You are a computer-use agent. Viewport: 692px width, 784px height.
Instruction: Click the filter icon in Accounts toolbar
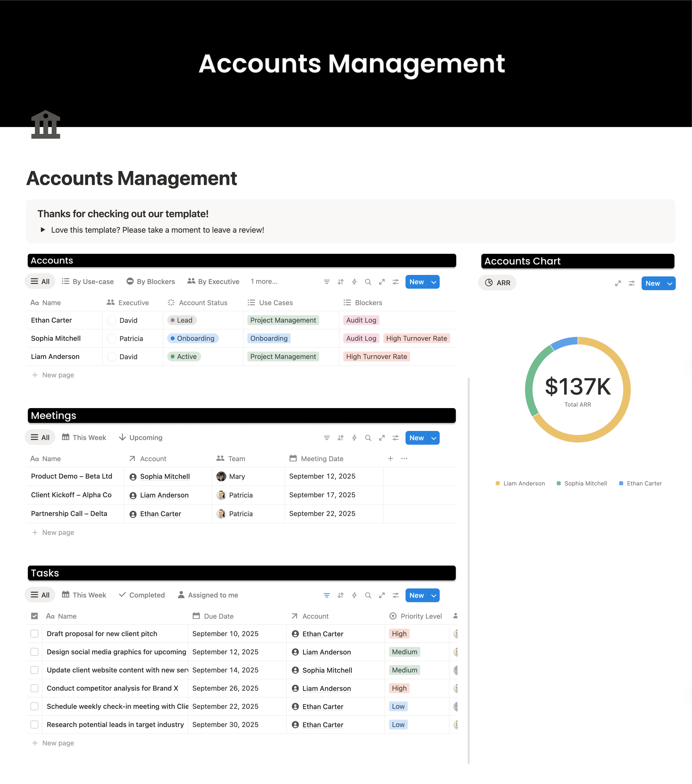(327, 282)
